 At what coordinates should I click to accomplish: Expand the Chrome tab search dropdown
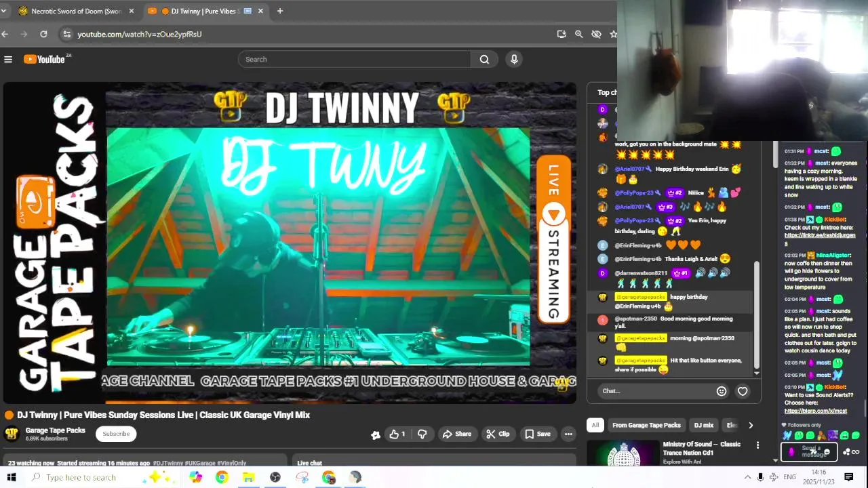[x=3, y=11]
